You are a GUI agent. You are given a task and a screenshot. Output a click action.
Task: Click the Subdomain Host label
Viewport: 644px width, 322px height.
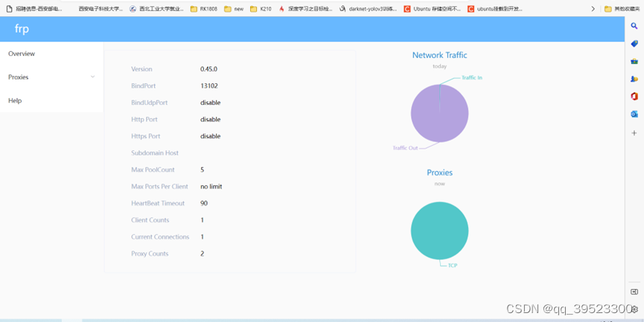click(x=155, y=153)
